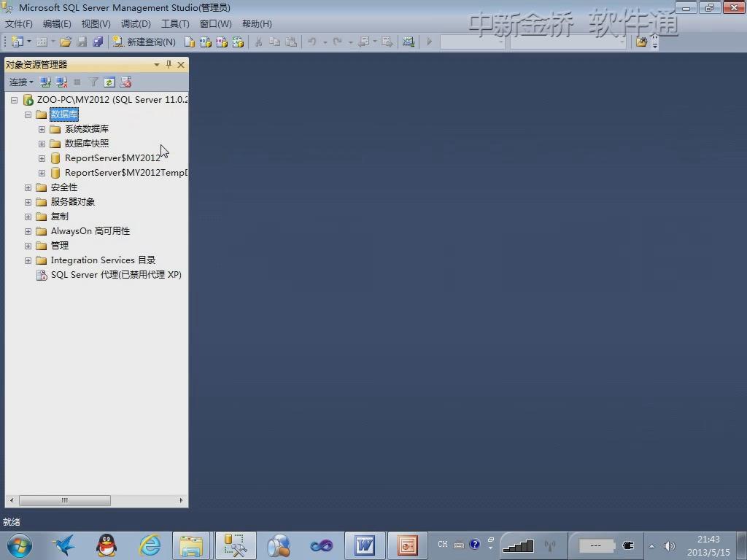Click the Analysis Services XMLA Query icon
The image size is (747, 560).
pos(238,42)
